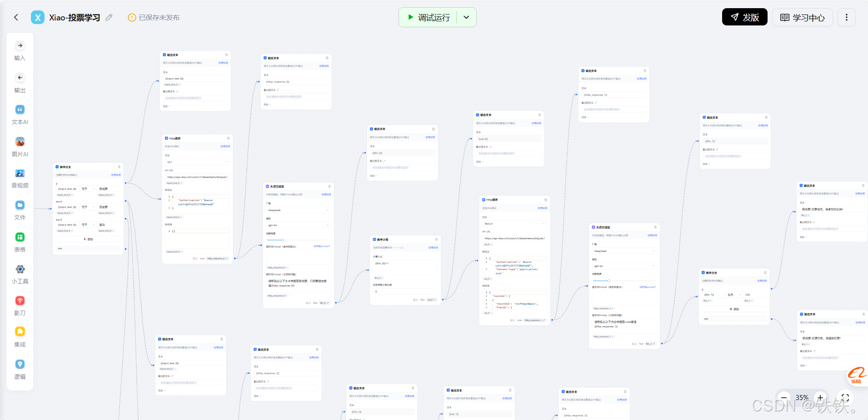
Task: Open the PATCH method dropdown
Action: pos(514,224)
